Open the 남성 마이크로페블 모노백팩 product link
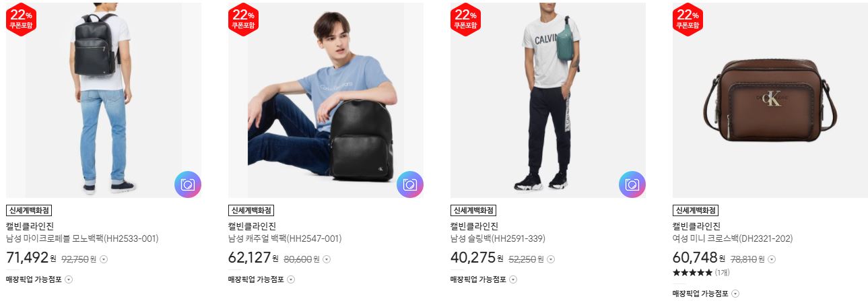868x301 pixels. (x=82, y=238)
